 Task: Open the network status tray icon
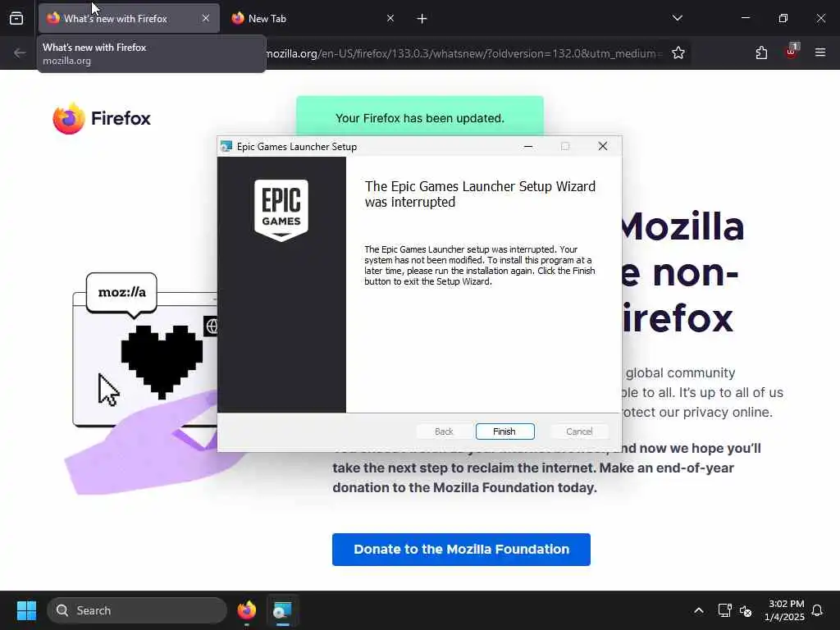point(725,610)
